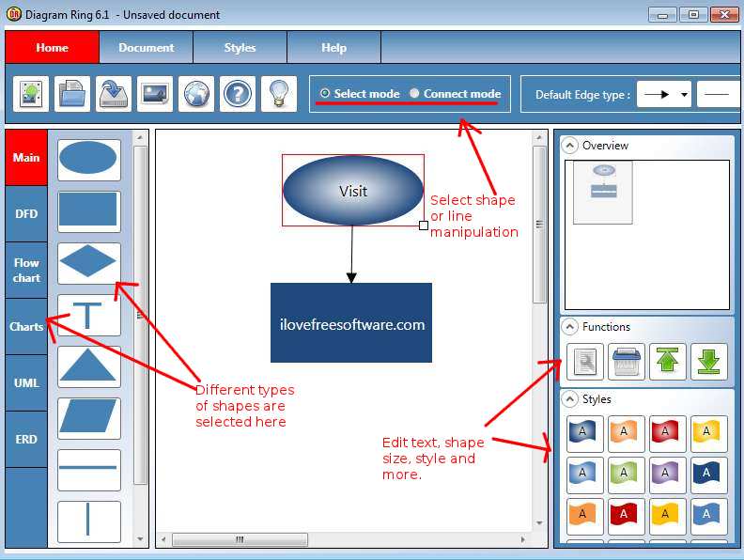744x560 pixels.
Task: Click the canvas vertical scrollbar thumb
Action: point(539,225)
